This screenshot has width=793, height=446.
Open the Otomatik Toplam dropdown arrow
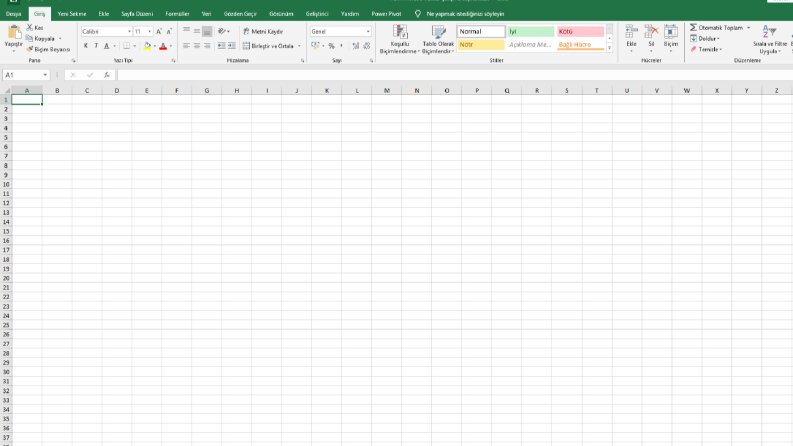coord(748,28)
